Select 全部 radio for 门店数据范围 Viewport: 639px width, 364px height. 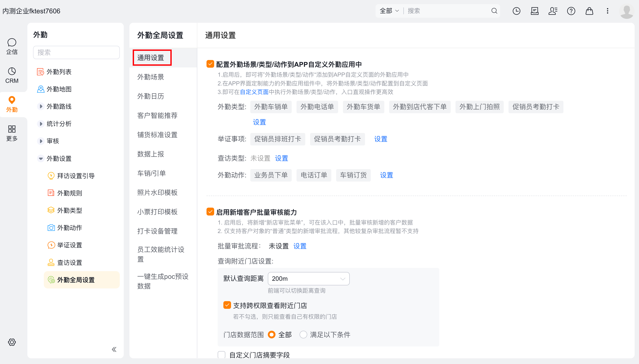click(272, 334)
